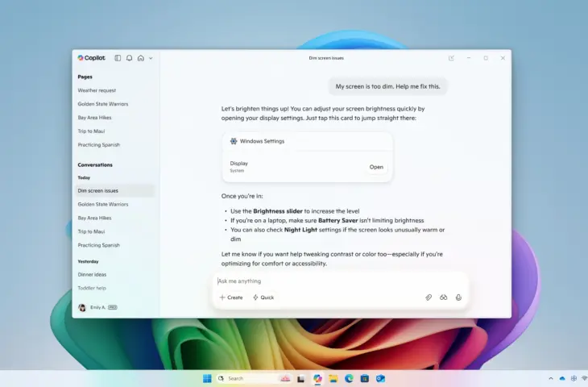Image resolution: width=588 pixels, height=387 pixels.
Task: Go to Copilot home icon
Action: pos(140,58)
